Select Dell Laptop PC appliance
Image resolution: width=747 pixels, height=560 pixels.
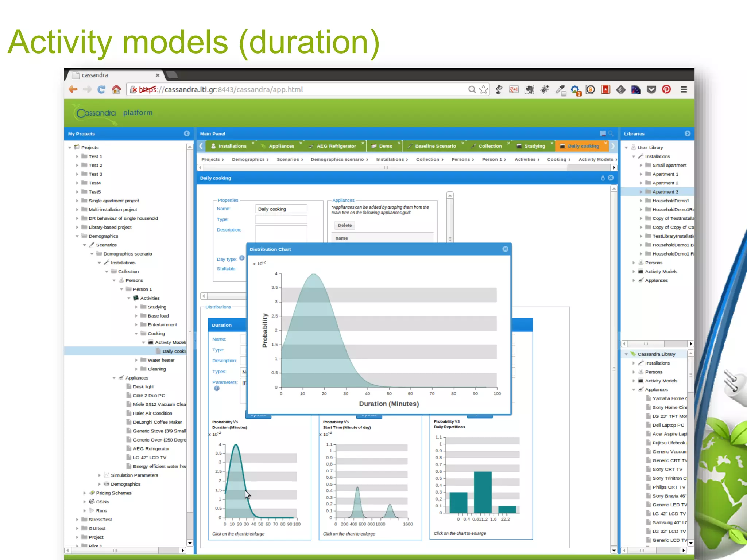click(x=668, y=425)
